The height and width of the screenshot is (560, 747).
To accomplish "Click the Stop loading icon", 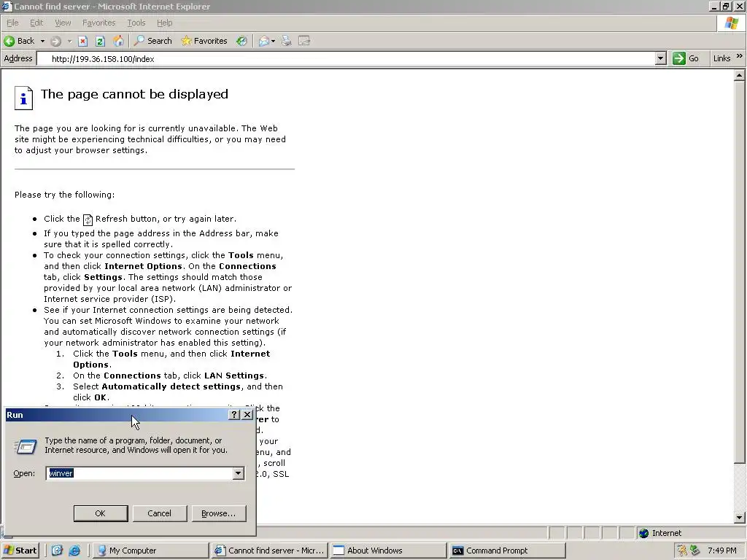I will 83,41.
